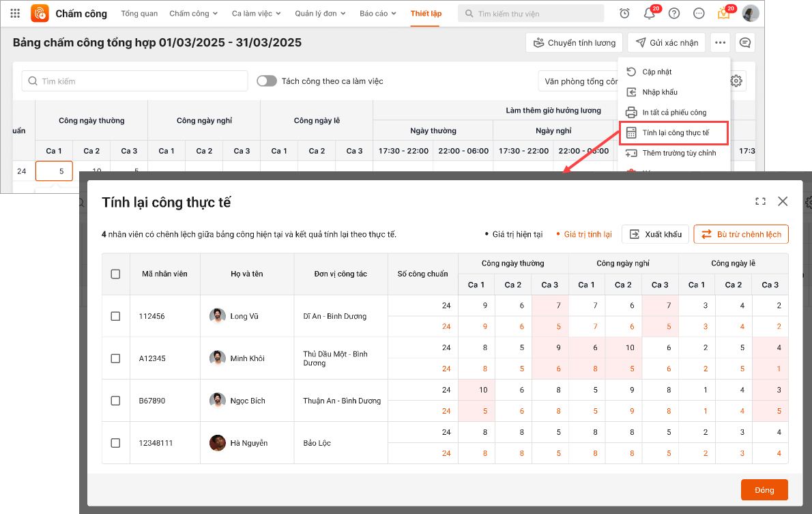Screen dimensions: 812x514
Task: Close the Tính lại công thực tế dialog
Action: click(x=783, y=201)
